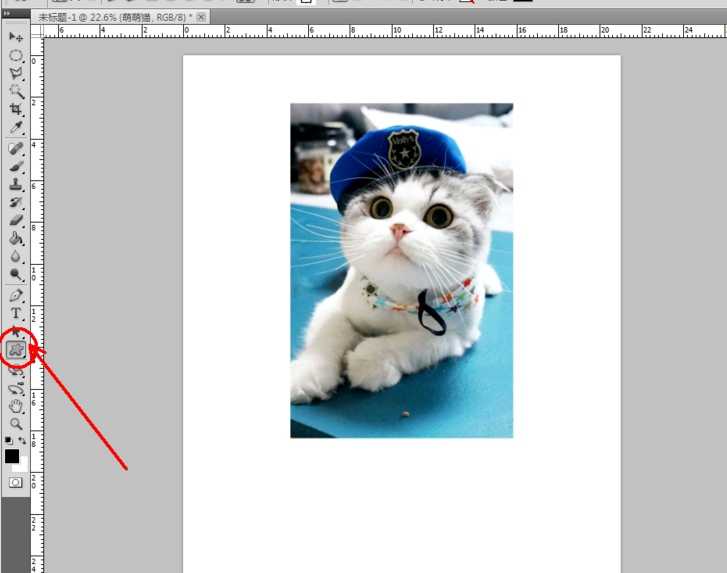The width and height of the screenshot is (727, 573).
Task: Select the Quick Selection tool
Action: point(16,91)
